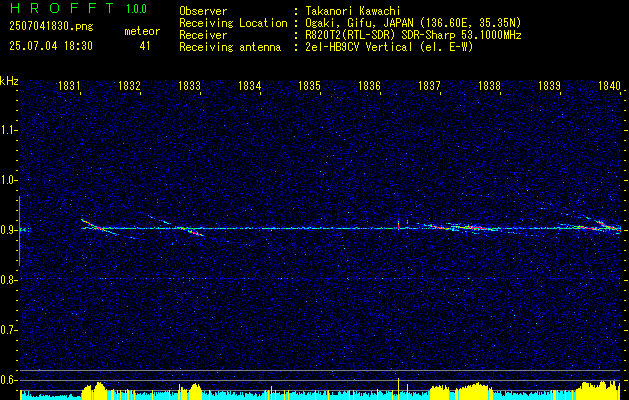Click the red echo streak near 1833
Viewport: 629px width, 400px height.
193,231
